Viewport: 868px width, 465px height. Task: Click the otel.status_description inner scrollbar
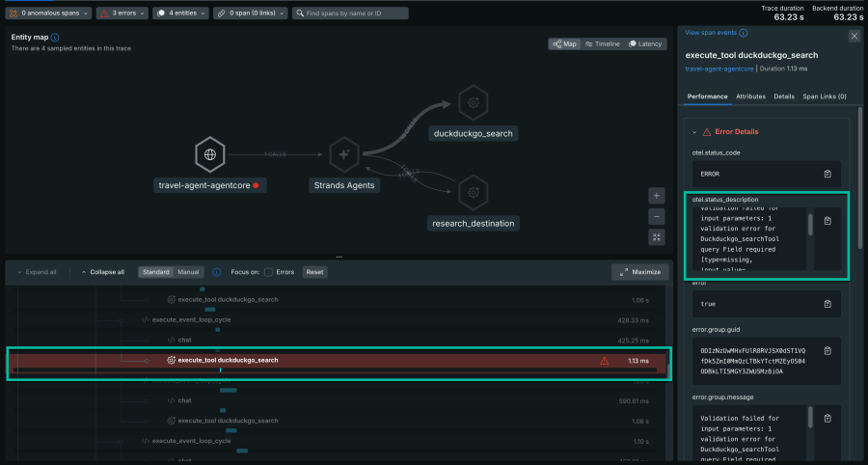coord(810,225)
